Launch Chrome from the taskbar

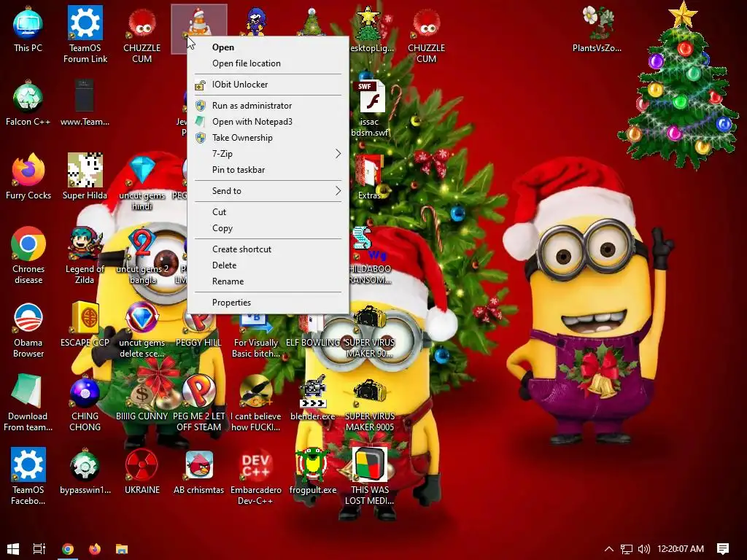pos(68,549)
